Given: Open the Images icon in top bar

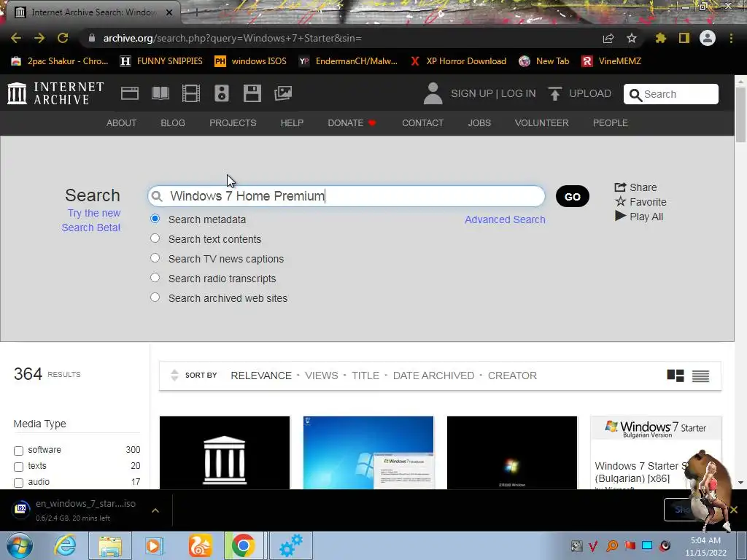Looking at the screenshot, I should coord(283,93).
